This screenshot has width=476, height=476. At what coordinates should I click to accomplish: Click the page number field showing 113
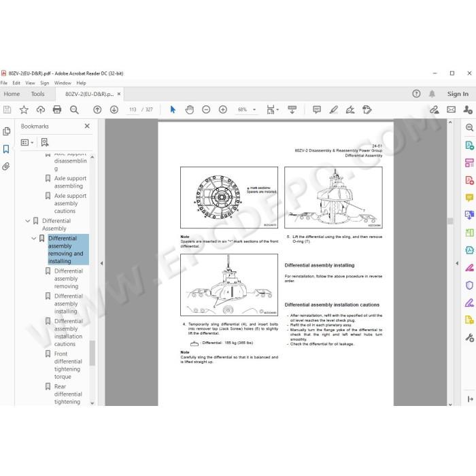coord(133,109)
